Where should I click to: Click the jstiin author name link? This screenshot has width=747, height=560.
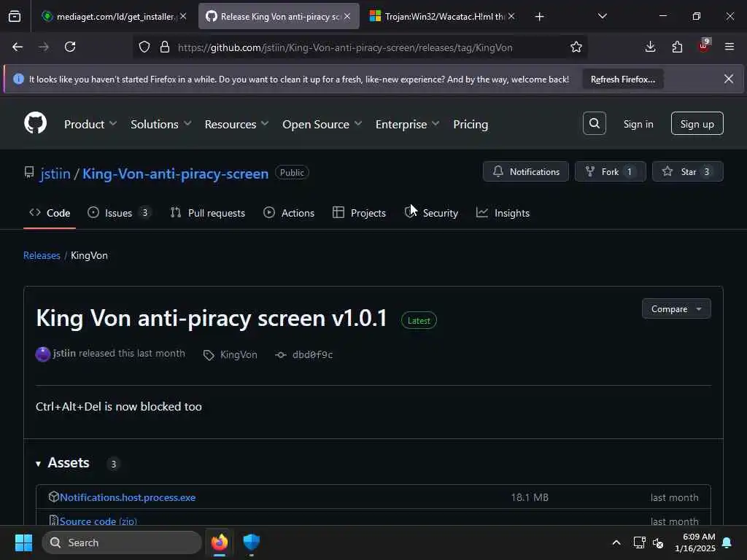coord(64,354)
